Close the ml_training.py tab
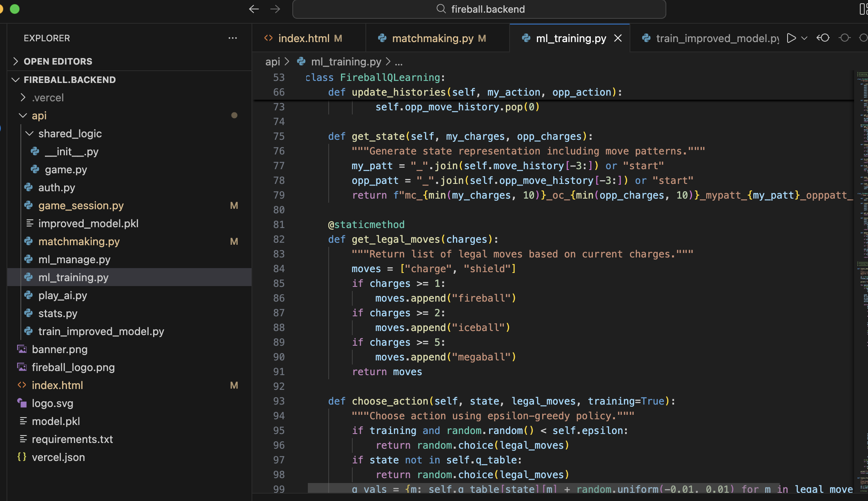 tap(618, 38)
